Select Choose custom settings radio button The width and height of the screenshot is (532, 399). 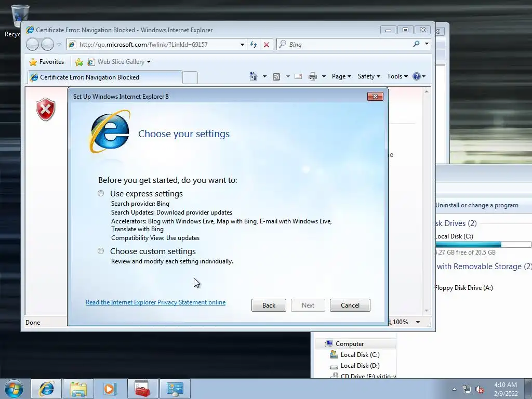101,251
